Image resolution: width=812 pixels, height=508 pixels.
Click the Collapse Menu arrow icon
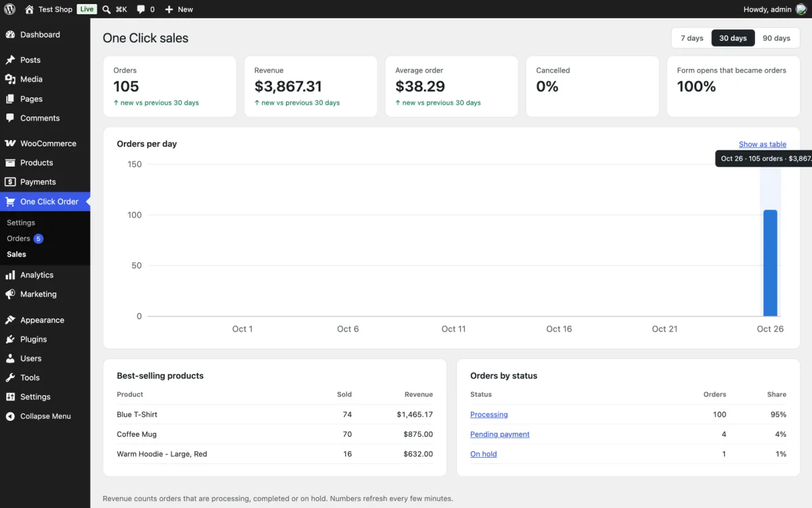click(10, 417)
